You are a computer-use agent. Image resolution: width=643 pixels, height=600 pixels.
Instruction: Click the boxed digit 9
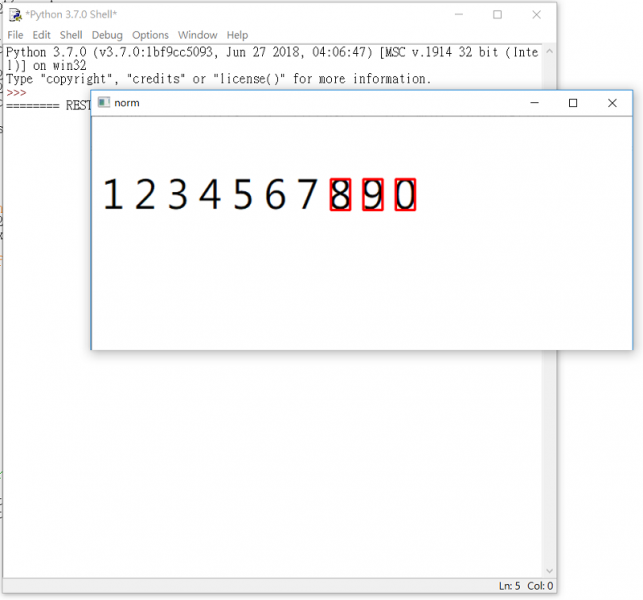pos(373,194)
